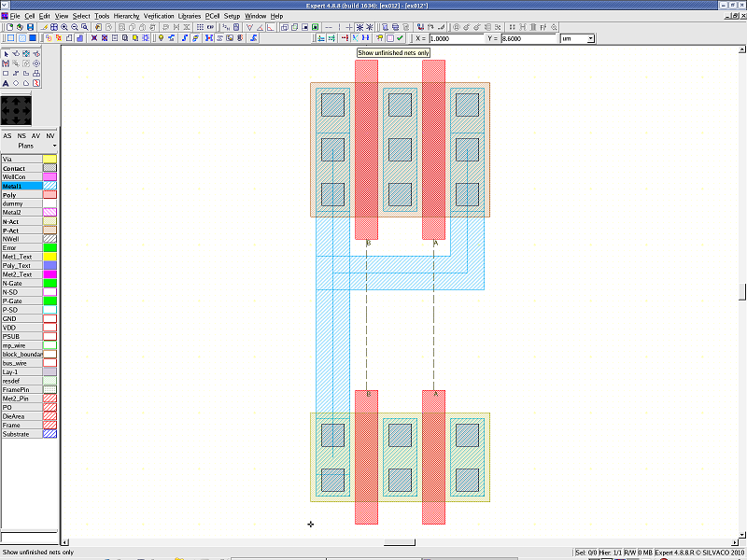Select the Metal2 layer
Image resolution: width=747 pixels, height=560 pixels.
[21, 213]
